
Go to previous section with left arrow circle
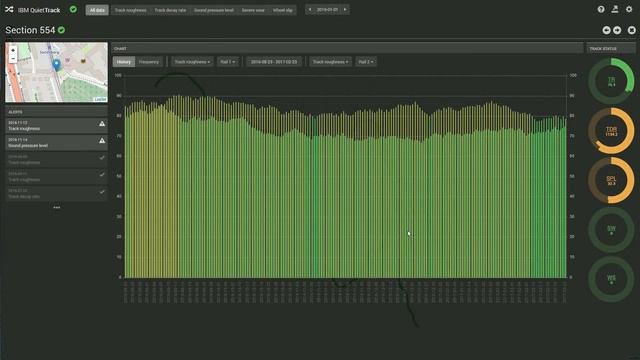click(x=606, y=30)
